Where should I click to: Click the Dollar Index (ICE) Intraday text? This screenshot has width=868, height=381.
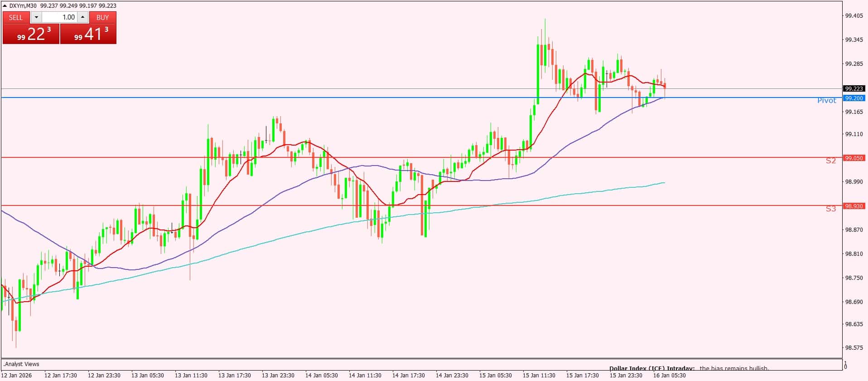point(651,368)
